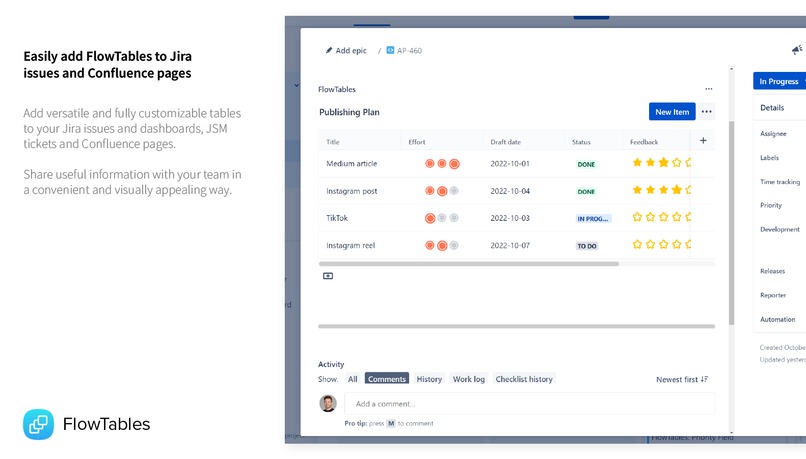Click the Automation field in Details

click(777, 319)
